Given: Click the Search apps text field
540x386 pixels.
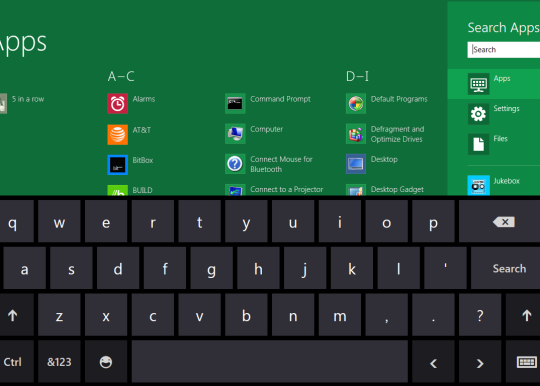Looking at the screenshot, I should pyautogui.click(x=503, y=50).
